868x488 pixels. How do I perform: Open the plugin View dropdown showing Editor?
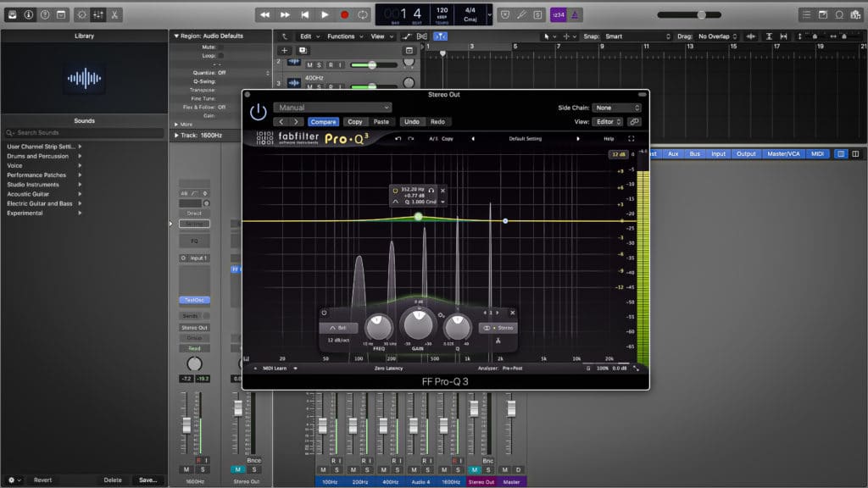coord(608,122)
